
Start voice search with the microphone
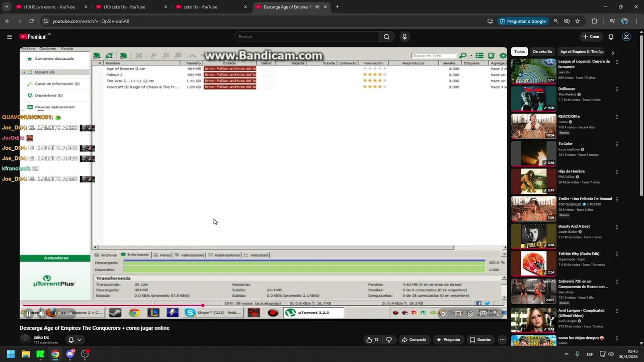(x=405, y=37)
